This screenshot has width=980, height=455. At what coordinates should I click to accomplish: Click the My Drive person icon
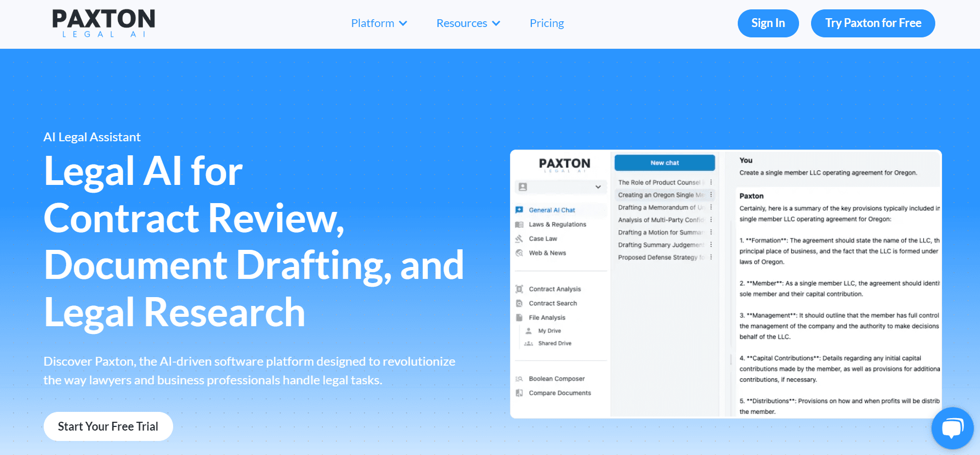(x=529, y=331)
